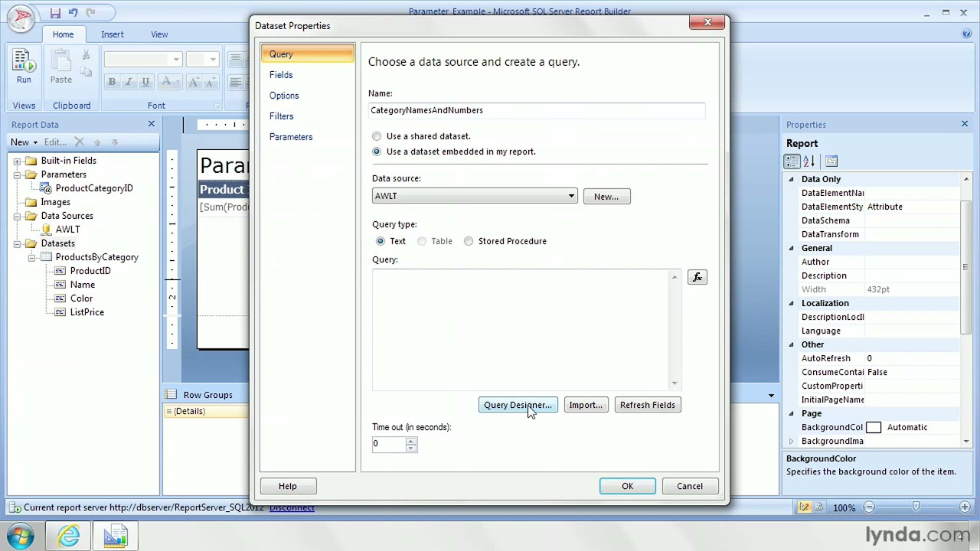Viewport: 980px width, 551px height.
Task: Expand the BackgroundImage property
Action: 792,441
